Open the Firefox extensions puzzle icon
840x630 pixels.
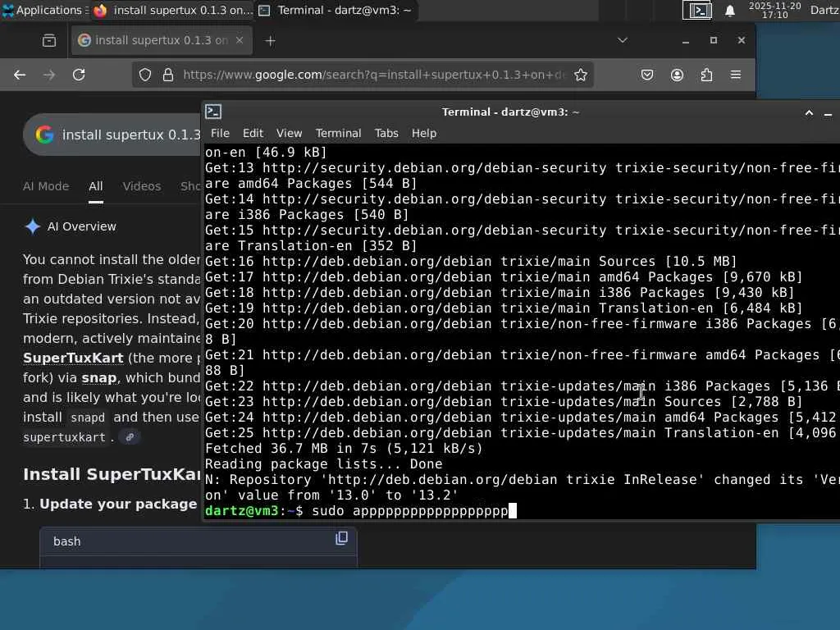[706, 75]
